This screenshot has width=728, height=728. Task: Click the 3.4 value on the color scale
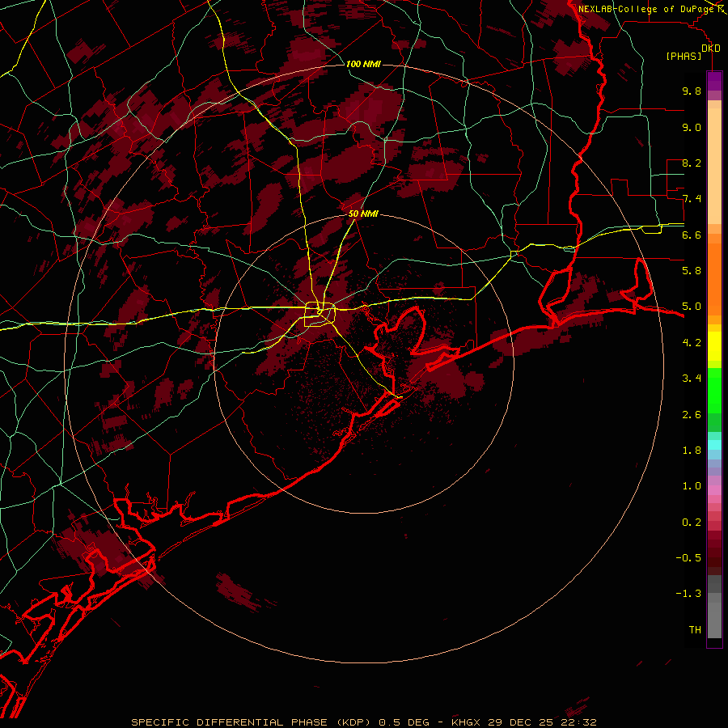tap(692, 379)
